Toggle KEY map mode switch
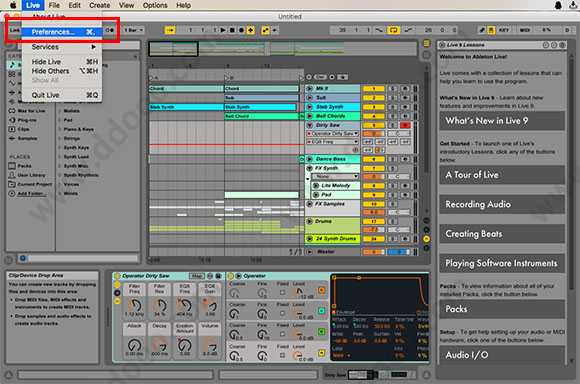This screenshot has height=384, width=580. click(504, 30)
